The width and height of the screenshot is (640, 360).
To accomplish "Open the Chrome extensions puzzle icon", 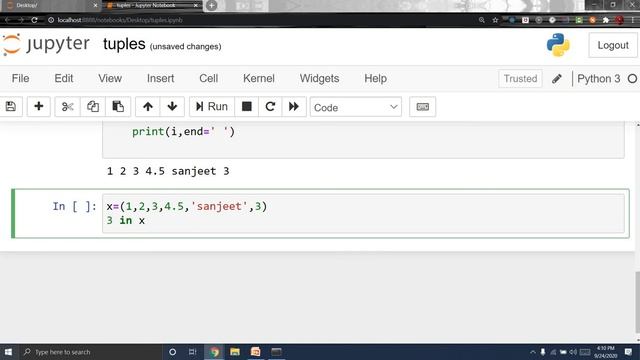I will [x=606, y=20].
